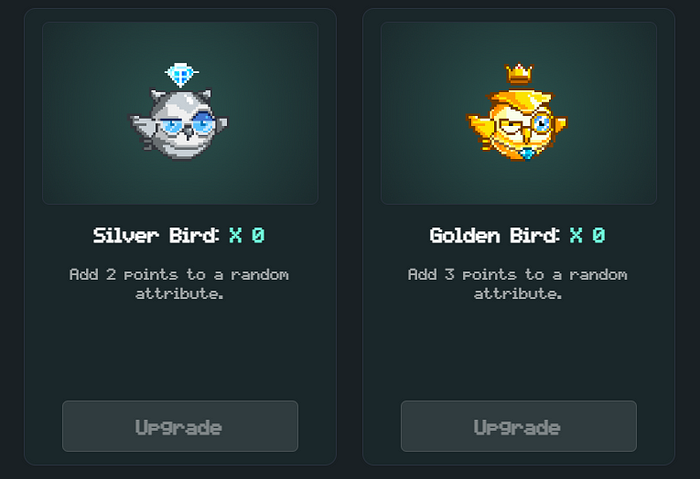
Task: Click the Golden Bird's blue monocle
Action: pos(542,123)
